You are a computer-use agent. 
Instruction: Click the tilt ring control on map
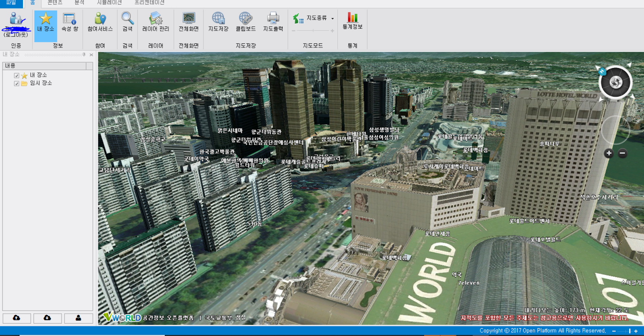point(615,130)
